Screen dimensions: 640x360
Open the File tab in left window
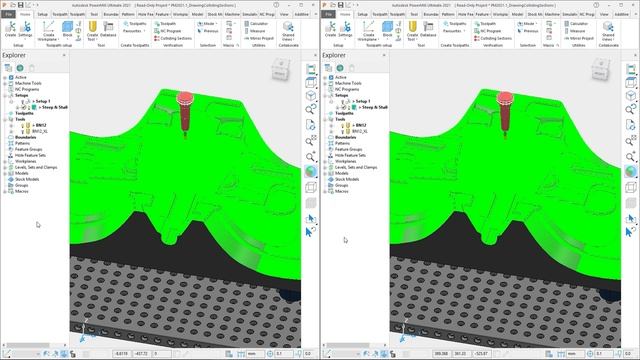[x=9, y=14]
